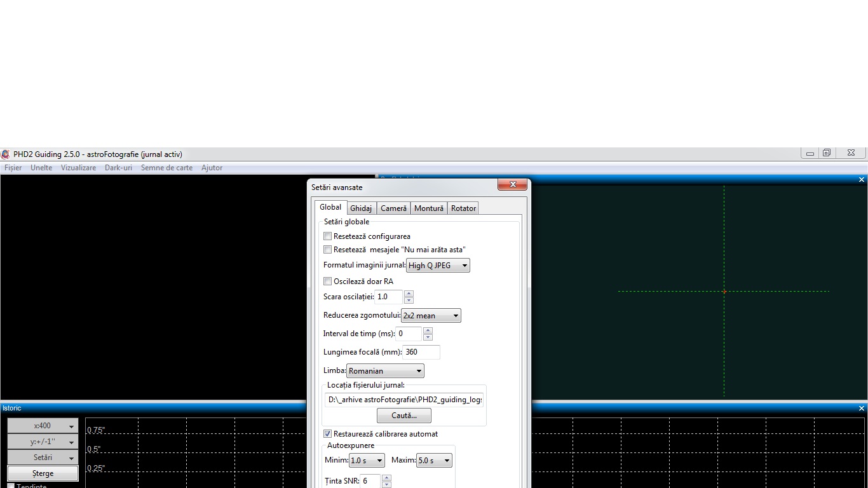Click the Istoric panel title

11,408
